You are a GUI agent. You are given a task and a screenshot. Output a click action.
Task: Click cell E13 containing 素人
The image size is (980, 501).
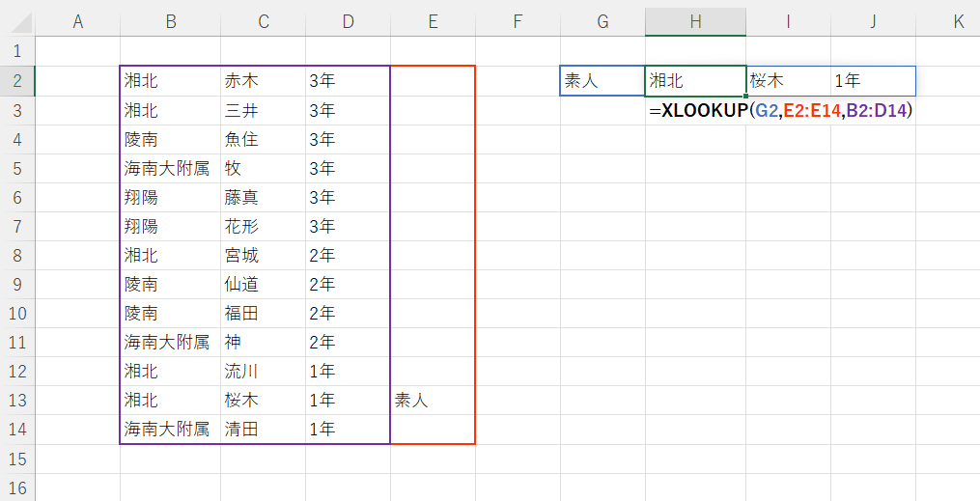(433, 401)
